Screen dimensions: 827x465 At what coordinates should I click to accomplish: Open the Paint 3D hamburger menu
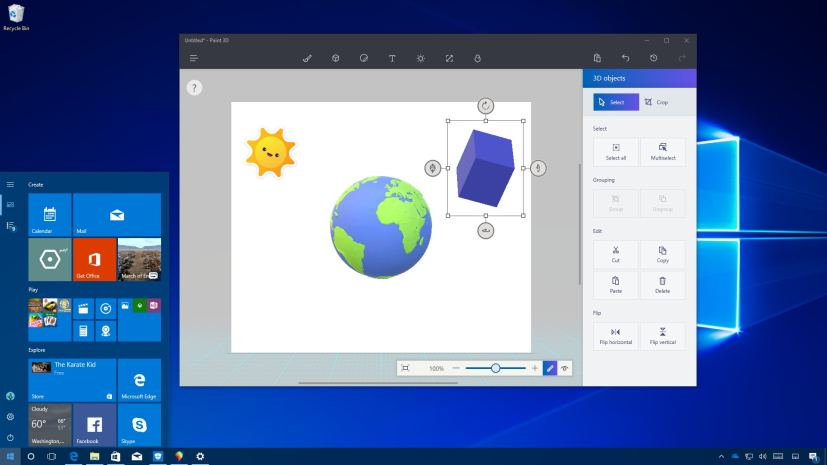(194, 58)
